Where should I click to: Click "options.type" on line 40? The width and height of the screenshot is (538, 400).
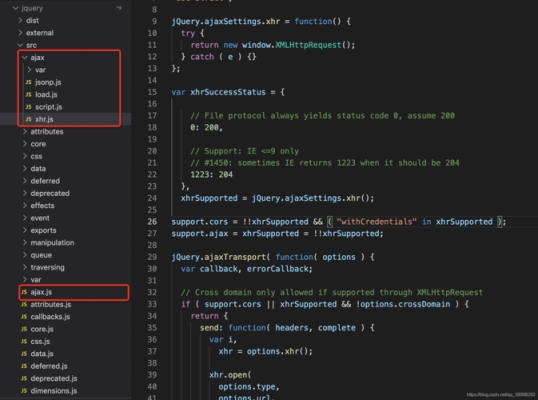click(x=247, y=387)
